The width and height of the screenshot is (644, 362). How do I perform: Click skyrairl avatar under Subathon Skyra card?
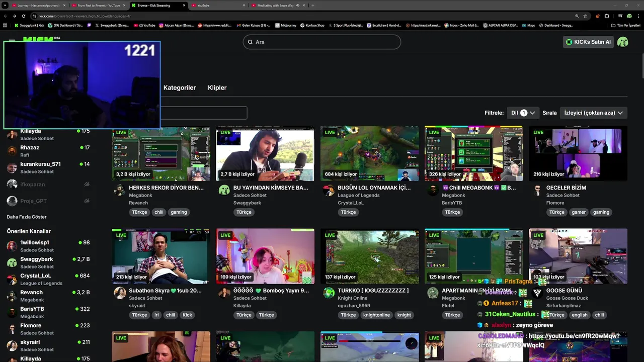[120, 293]
